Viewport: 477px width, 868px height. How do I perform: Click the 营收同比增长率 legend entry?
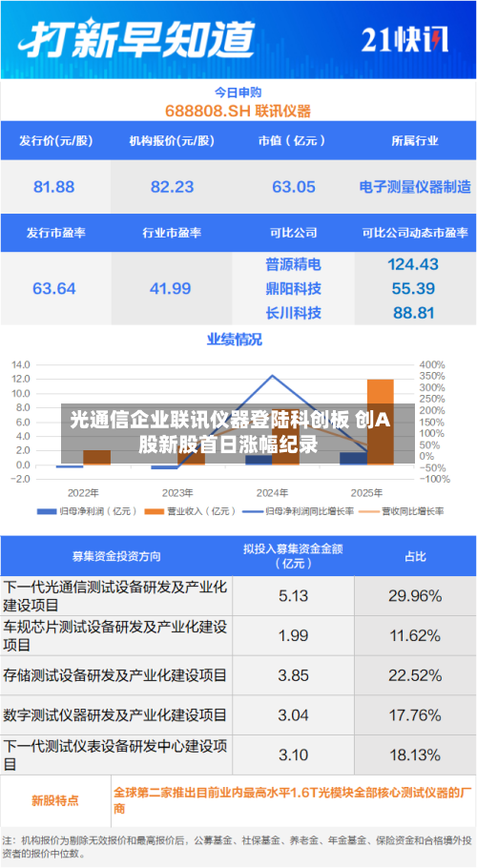click(403, 511)
